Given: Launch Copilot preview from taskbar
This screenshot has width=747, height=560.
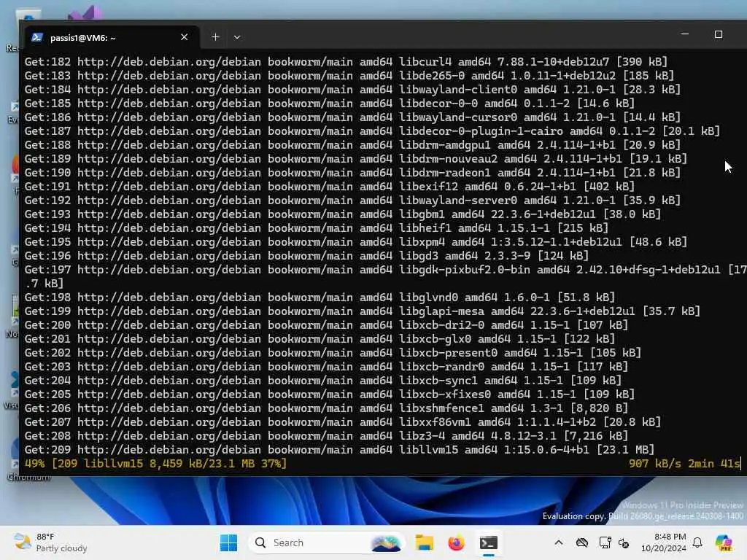Looking at the screenshot, I should coord(724,542).
